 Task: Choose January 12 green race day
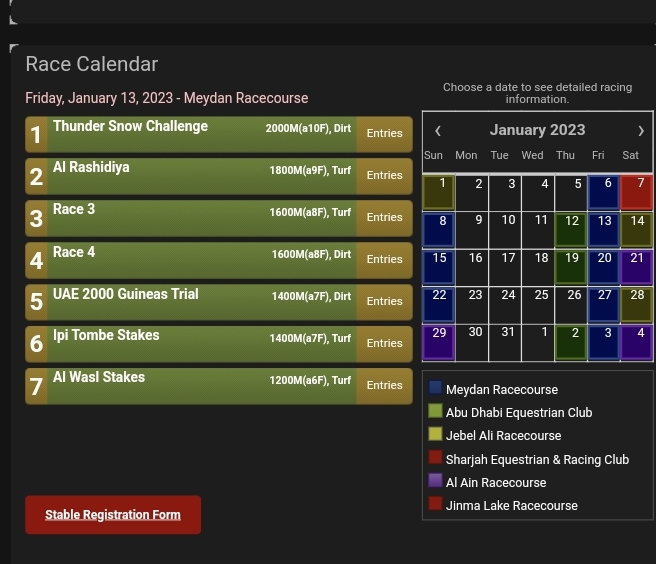(x=571, y=230)
